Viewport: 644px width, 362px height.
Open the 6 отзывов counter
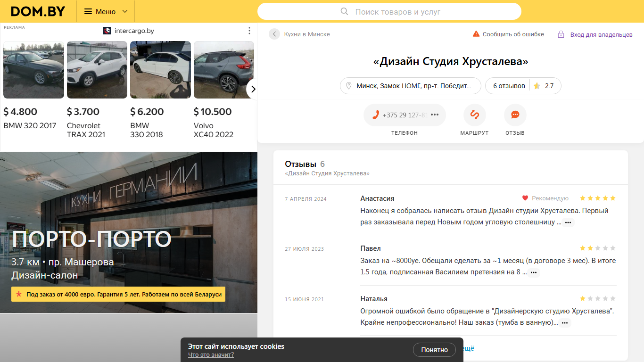pyautogui.click(x=509, y=86)
